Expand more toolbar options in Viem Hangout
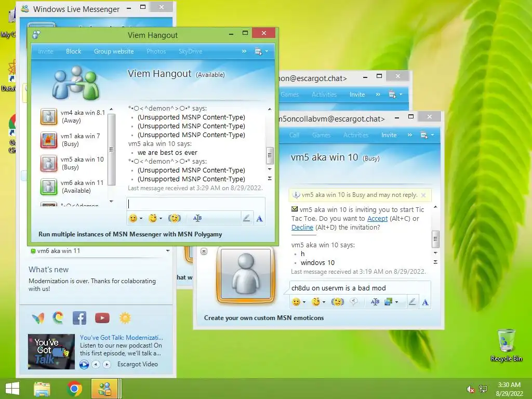532x399 pixels. coord(244,51)
